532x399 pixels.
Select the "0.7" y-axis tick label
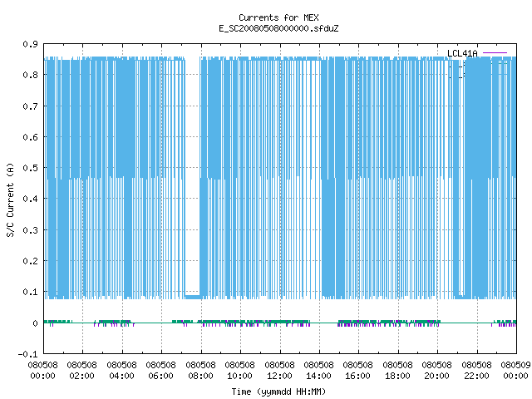(31, 106)
